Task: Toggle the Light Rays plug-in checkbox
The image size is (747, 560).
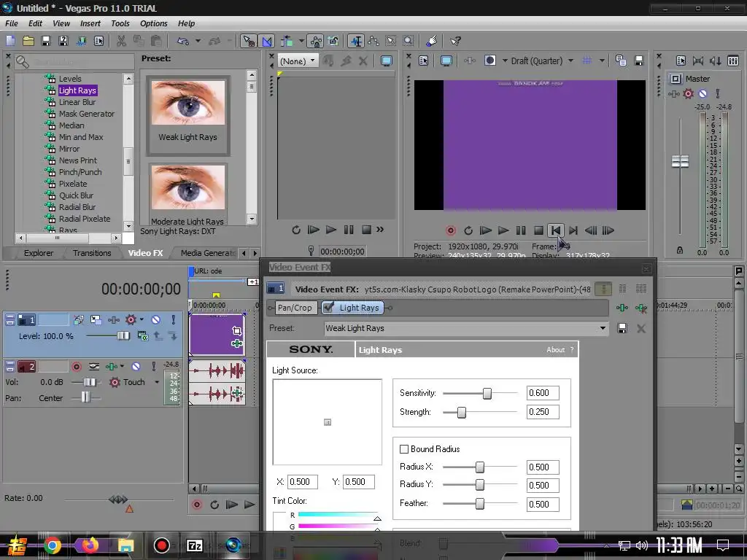Action: [328, 308]
